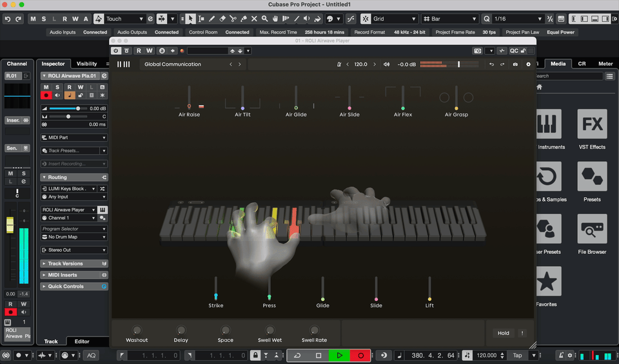This screenshot has width=619, height=364.
Task: Select the Glue tool
Action: [x=244, y=19]
